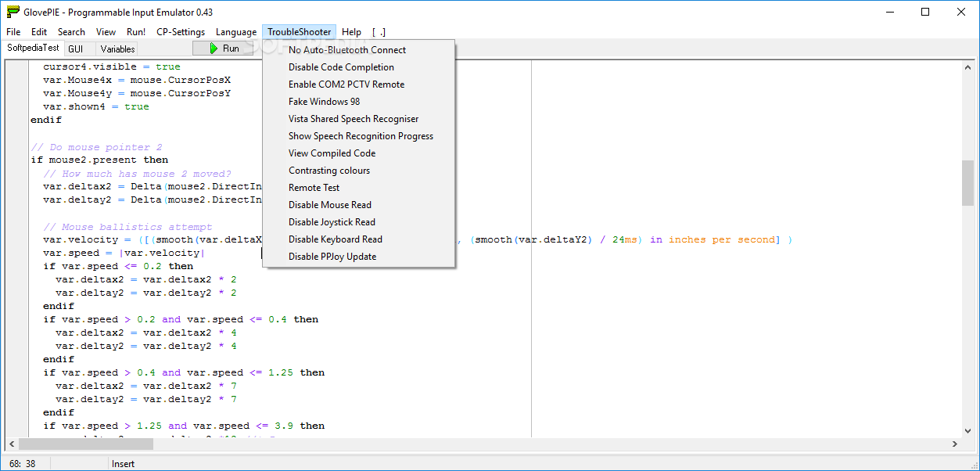
Task: Open the Language menu
Action: [x=236, y=32]
